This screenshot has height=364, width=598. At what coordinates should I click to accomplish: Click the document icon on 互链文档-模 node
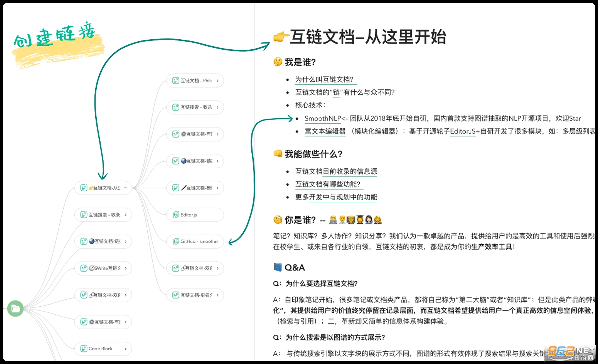176,188
